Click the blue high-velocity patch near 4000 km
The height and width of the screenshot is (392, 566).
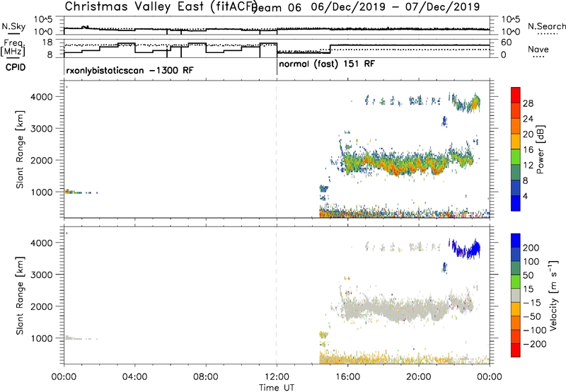point(466,248)
